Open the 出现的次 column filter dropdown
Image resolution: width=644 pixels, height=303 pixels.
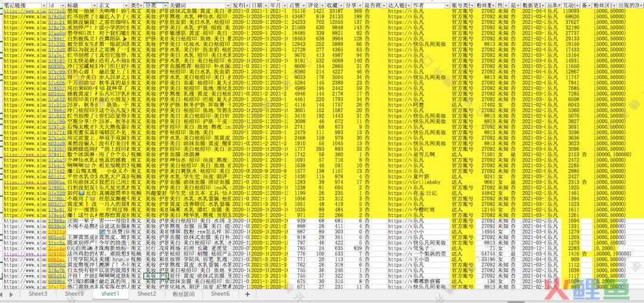point(640,6)
